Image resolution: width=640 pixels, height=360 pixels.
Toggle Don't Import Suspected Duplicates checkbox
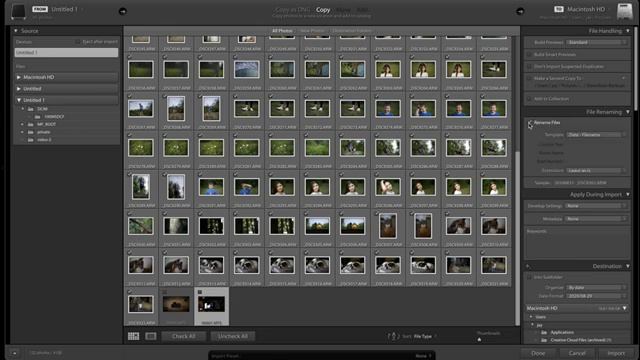click(x=529, y=67)
